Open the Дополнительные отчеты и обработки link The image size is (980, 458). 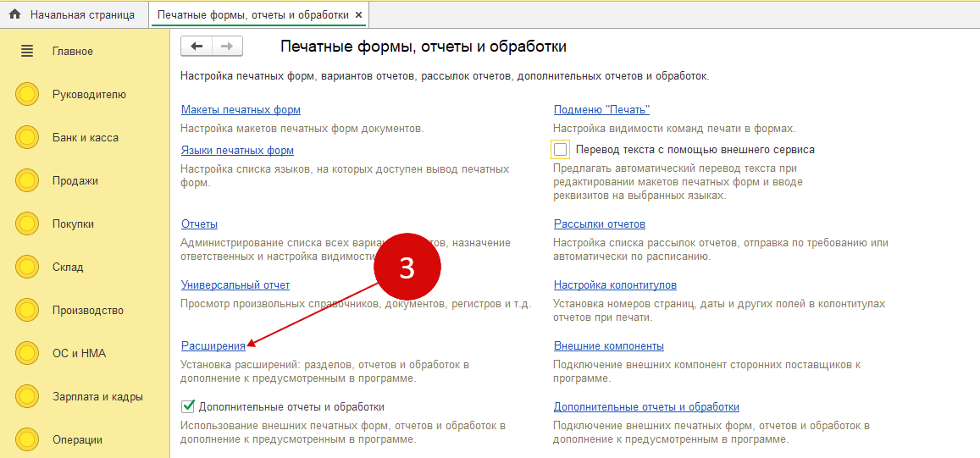point(646,407)
